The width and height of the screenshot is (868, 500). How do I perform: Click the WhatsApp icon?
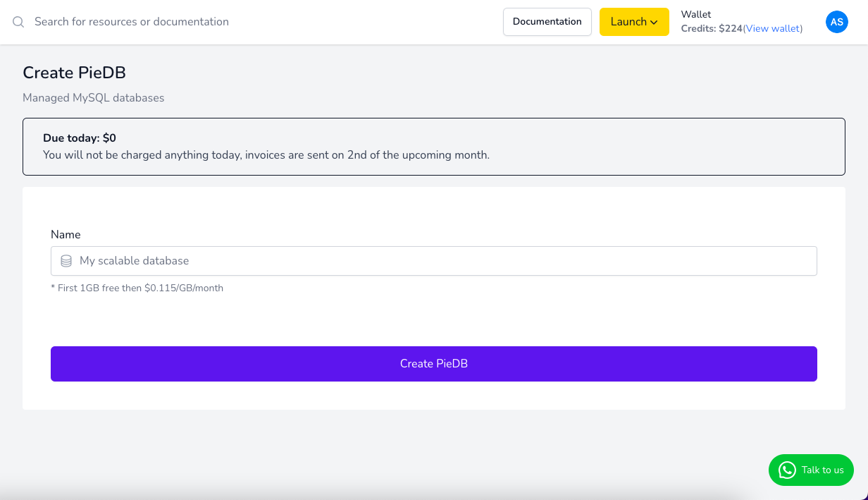point(787,470)
